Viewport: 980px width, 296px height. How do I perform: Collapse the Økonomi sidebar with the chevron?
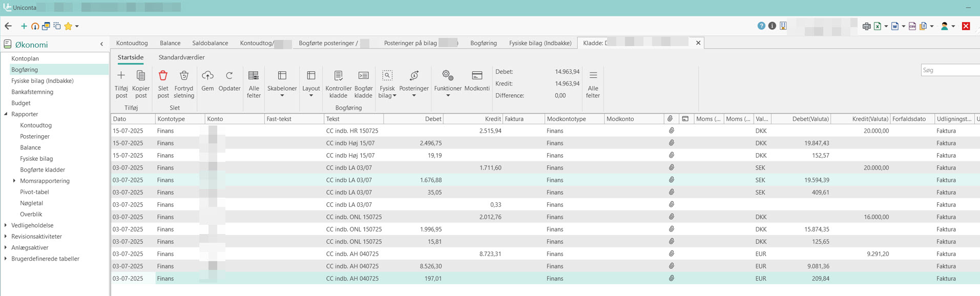101,45
